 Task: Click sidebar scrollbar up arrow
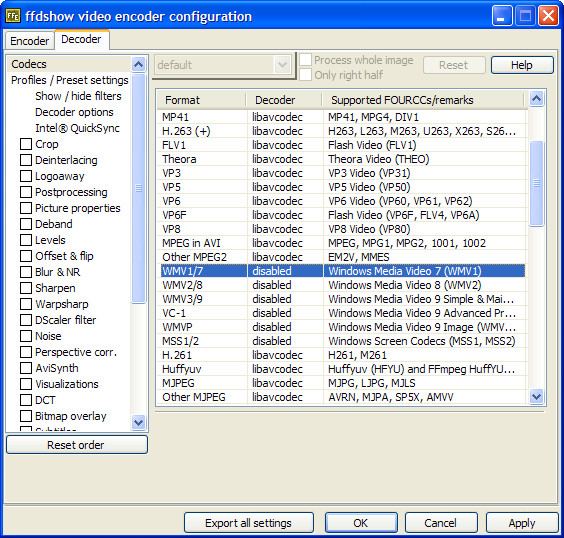tap(138, 65)
